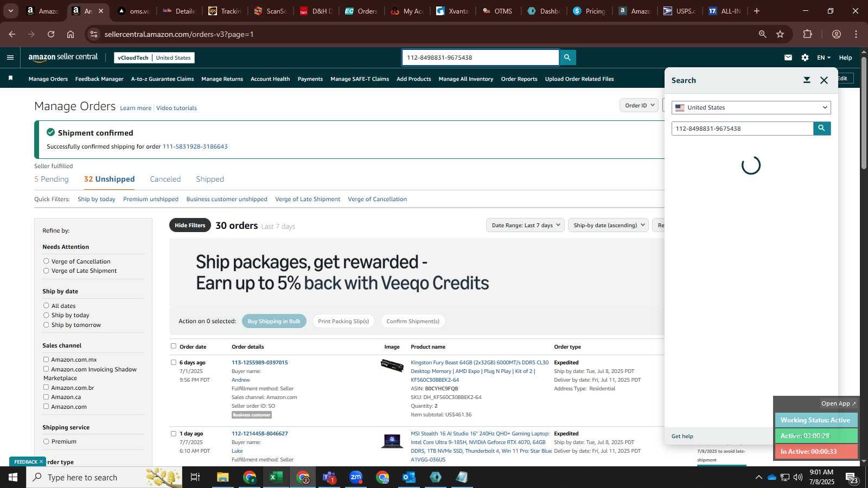Close the FEEDBACK badge
868x488 pixels.
pyautogui.click(x=41, y=462)
